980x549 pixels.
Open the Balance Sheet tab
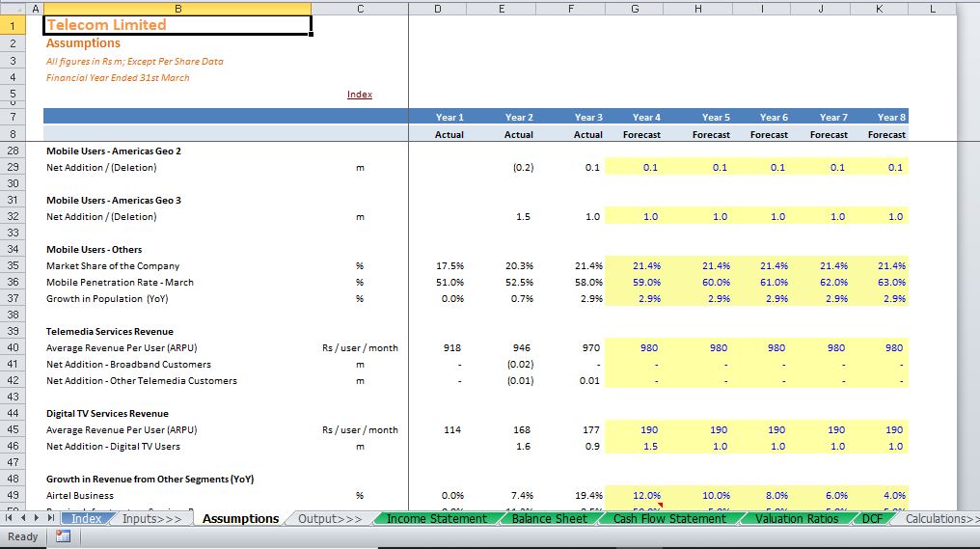550,519
